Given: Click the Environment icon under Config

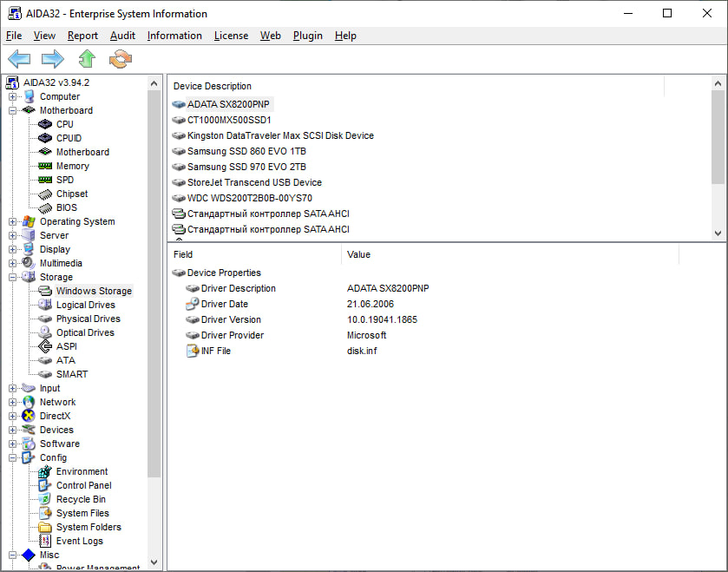Looking at the screenshot, I should point(45,471).
